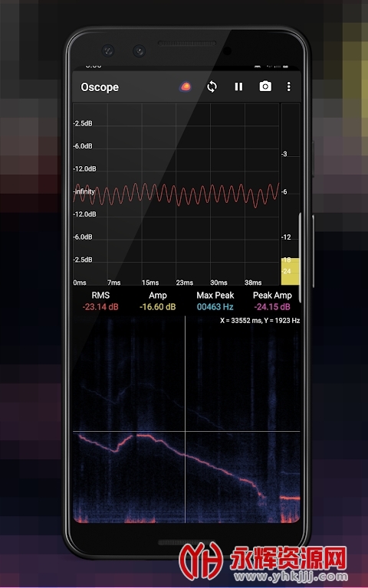Screen dimensions: 368x588
Task: Pause the oscilloscope capture
Action: pyautogui.click(x=238, y=87)
